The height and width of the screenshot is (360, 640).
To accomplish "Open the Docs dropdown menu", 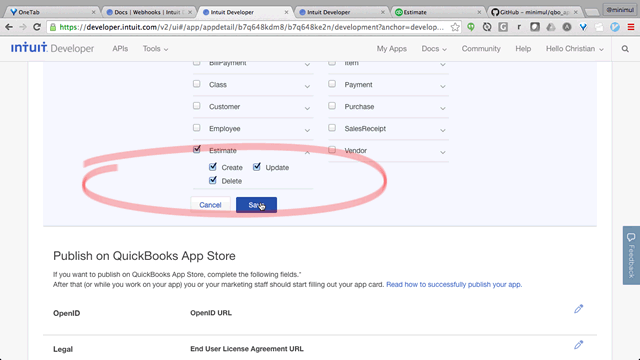I will 434,49.
